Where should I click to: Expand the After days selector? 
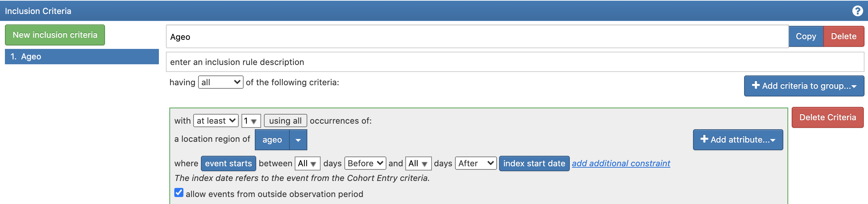[475, 163]
